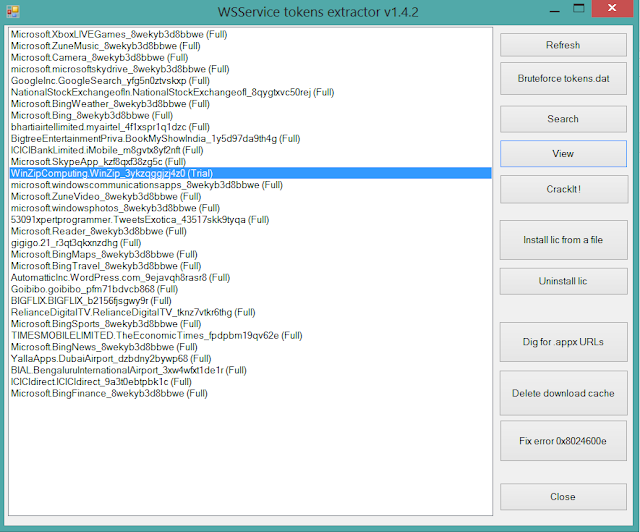Viewport: 640px width, 532px height.
Task: Click the Refresh button
Action: click(563, 45)
